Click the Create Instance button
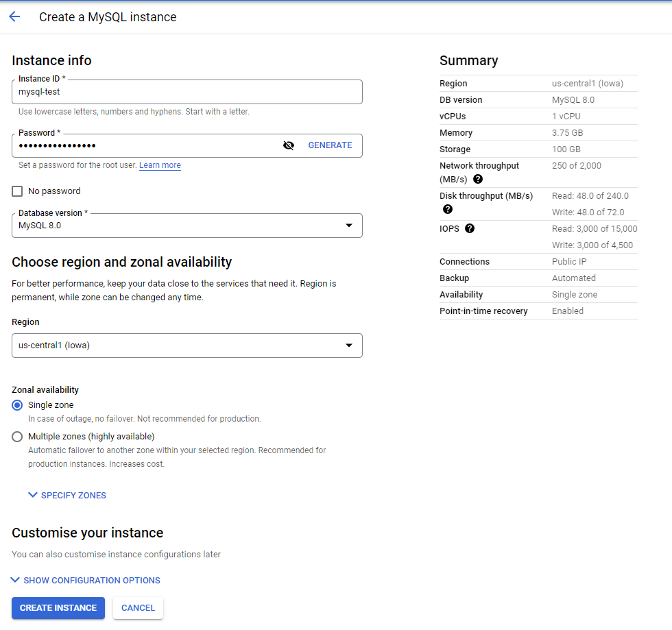This screenshot has height=630, width=672. pyautogui.click(x=58, y=608)
